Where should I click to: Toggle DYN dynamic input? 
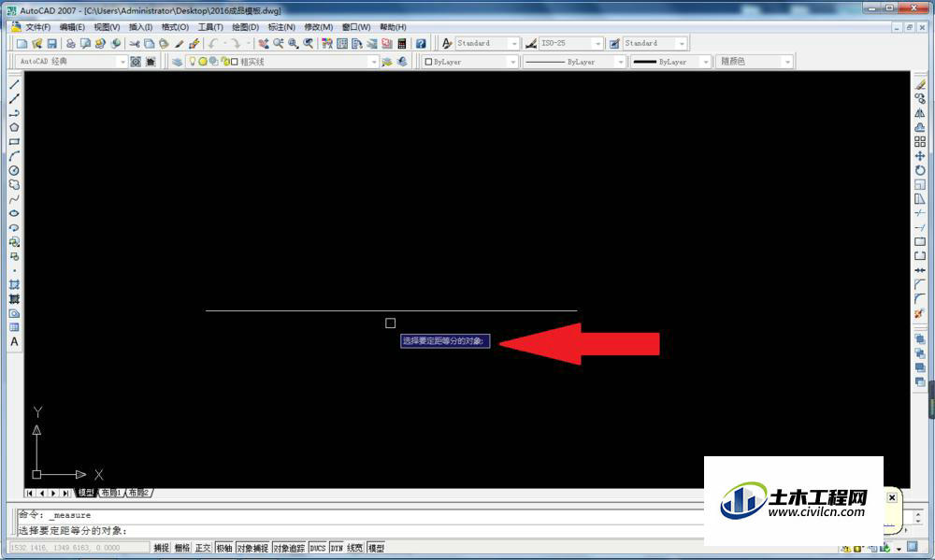click(x=337, y=548)
